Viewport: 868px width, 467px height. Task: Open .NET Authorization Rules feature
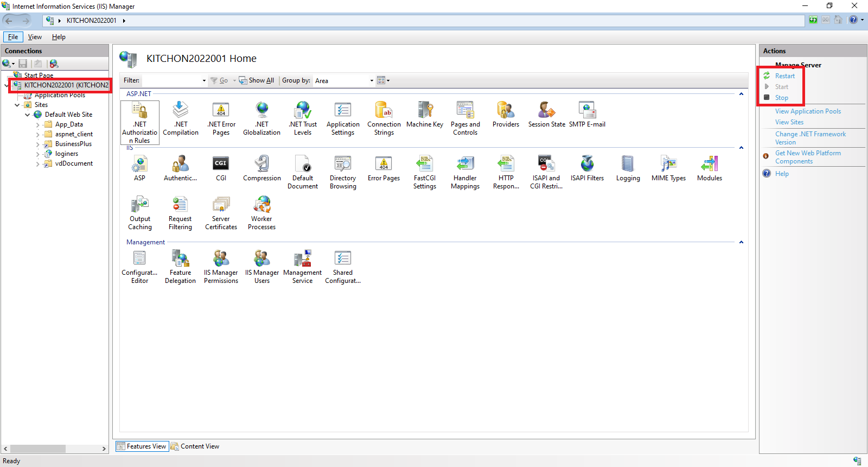140,122
